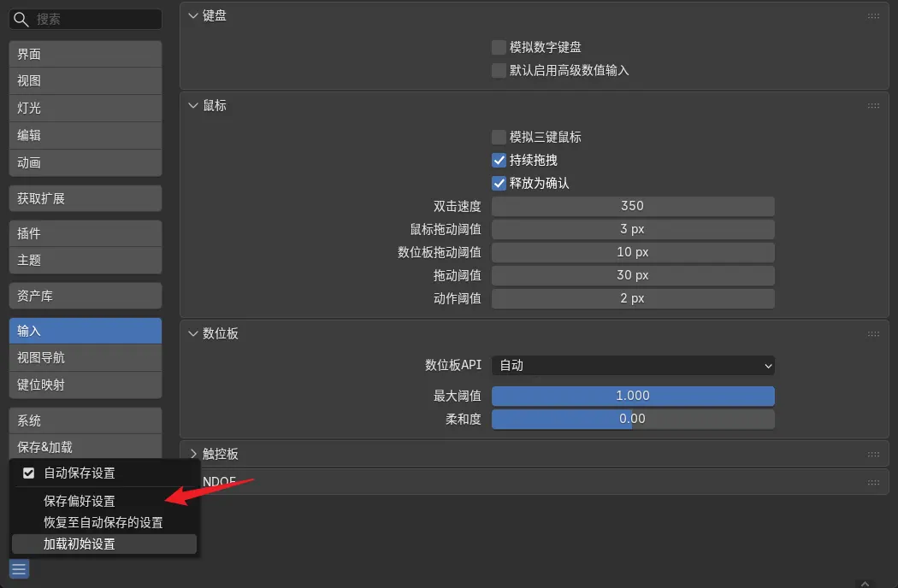
Task: Enable 默认启用高级数值输入 checkbox
Action: click(x=499, y=70)
